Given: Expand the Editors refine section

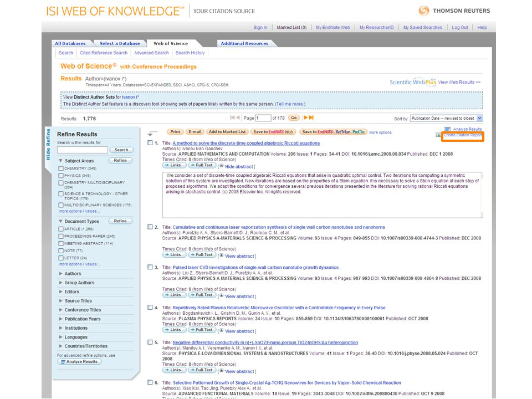Looking at the screenshot, I should 61,291.
